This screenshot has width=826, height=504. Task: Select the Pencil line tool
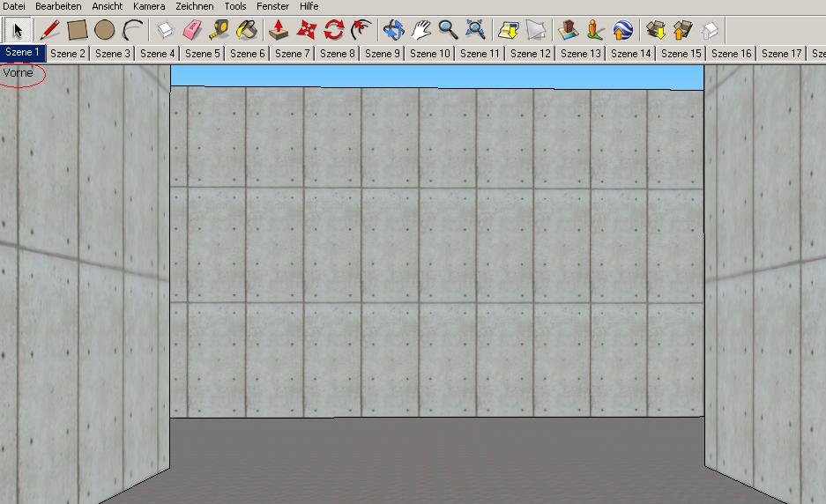50,31
